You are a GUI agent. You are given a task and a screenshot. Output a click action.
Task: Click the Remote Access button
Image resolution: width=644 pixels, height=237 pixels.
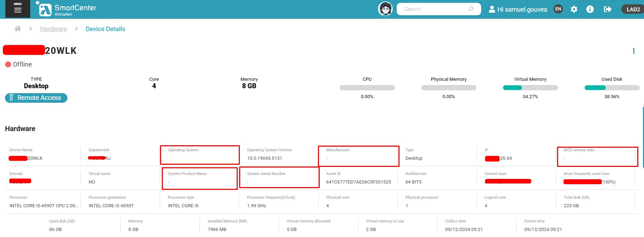point(36,98)
